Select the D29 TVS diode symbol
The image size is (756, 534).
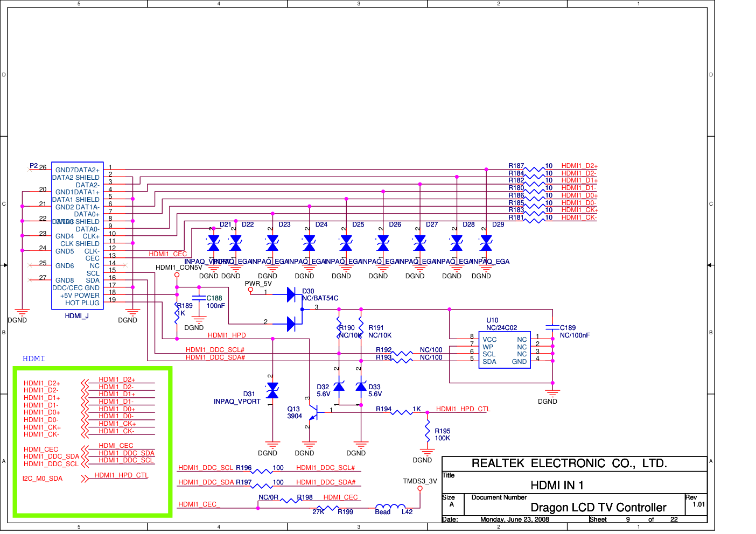pos(486,244)
